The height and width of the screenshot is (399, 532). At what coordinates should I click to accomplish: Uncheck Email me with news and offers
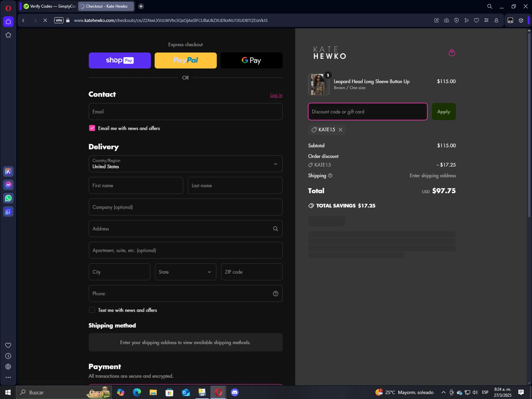point(92,128)
